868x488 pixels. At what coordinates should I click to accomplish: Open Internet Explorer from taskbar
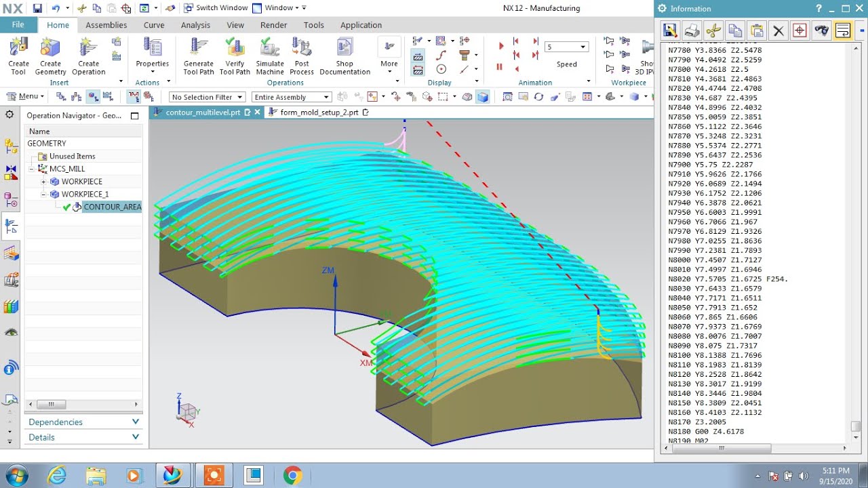tap(58, 476)
